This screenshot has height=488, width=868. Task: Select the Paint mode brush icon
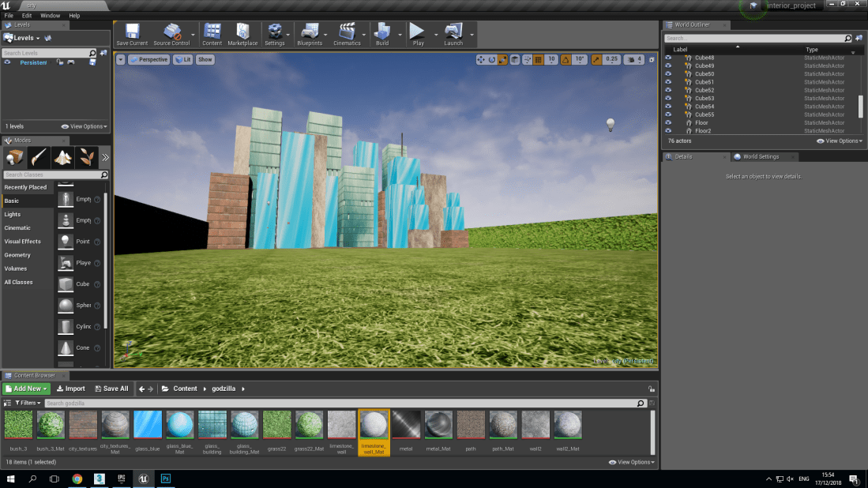[x=37, y=157]
